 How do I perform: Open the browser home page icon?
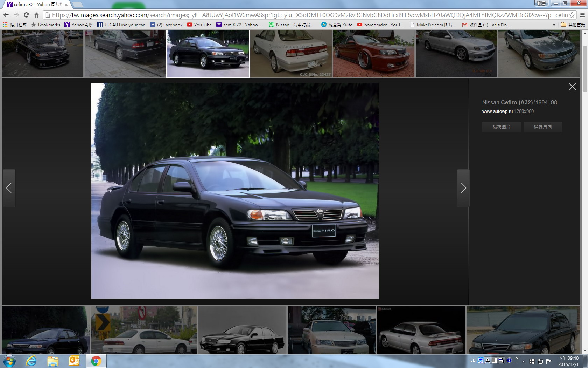pos(36,15)
